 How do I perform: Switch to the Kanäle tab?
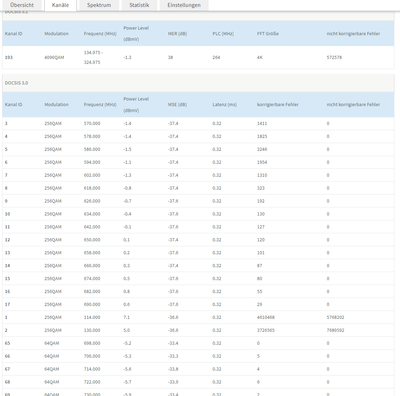(x=60, y=5)
